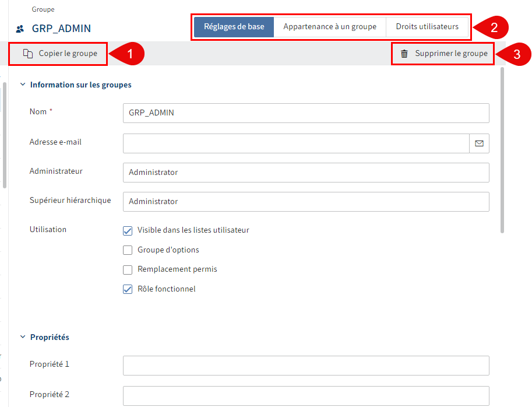Open the Droits utilisateurs tab

tap(428, 26)
